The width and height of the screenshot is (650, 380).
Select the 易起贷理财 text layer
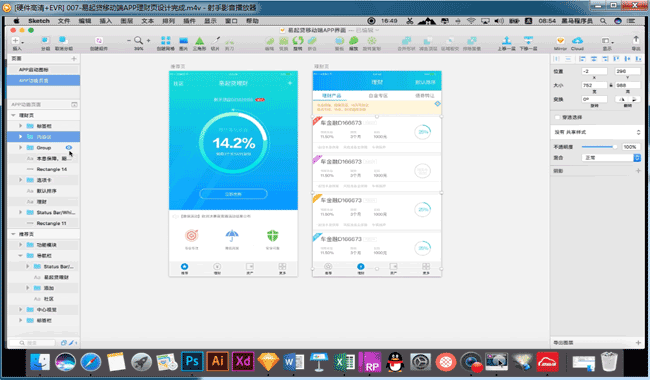44,277
